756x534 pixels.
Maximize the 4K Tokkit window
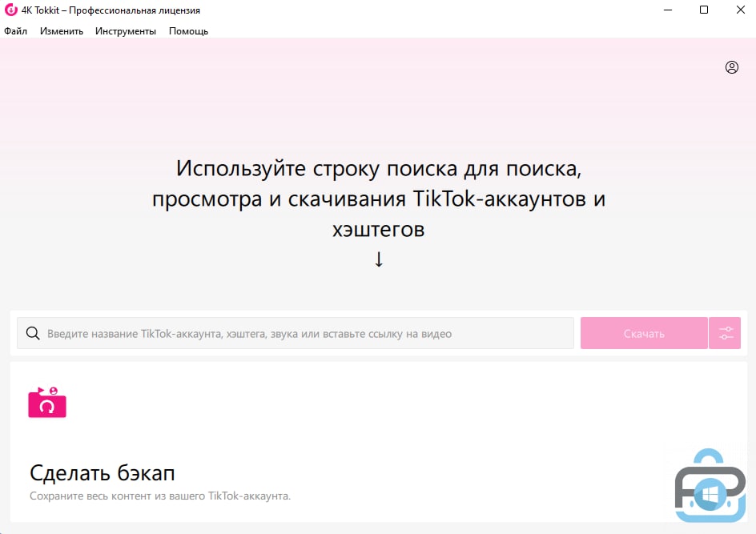(x=704, y=10)
